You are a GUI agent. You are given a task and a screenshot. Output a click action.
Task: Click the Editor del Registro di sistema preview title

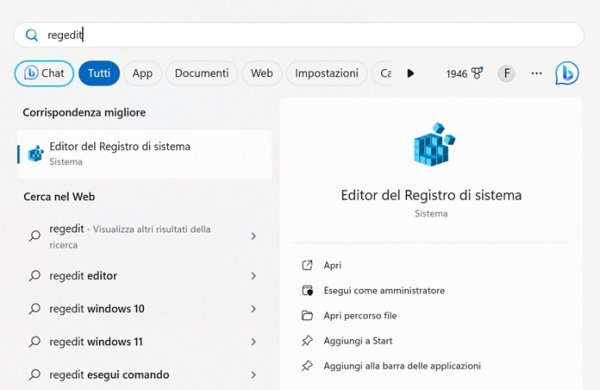[431, 195]
